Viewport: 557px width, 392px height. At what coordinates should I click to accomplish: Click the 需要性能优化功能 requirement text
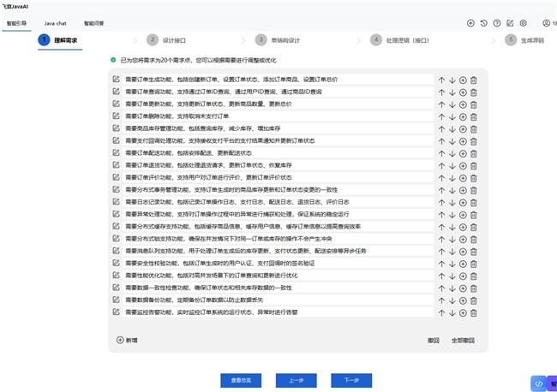click(x=212, y=276)
